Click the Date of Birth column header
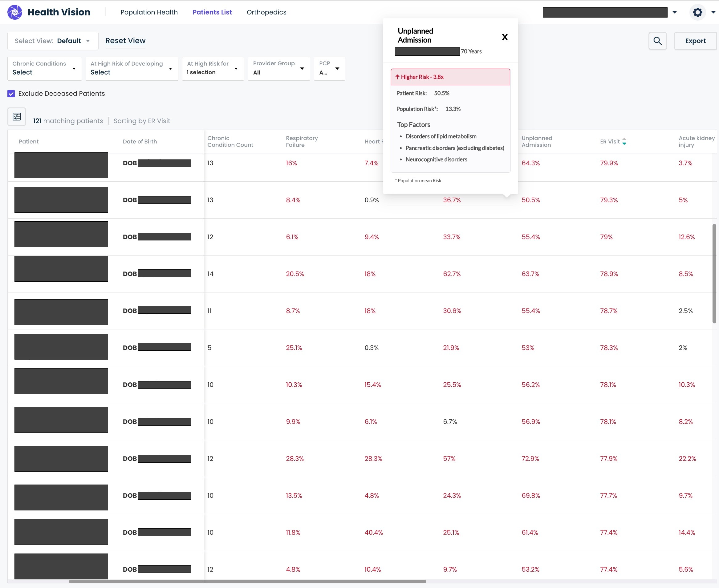 point(140,142)
